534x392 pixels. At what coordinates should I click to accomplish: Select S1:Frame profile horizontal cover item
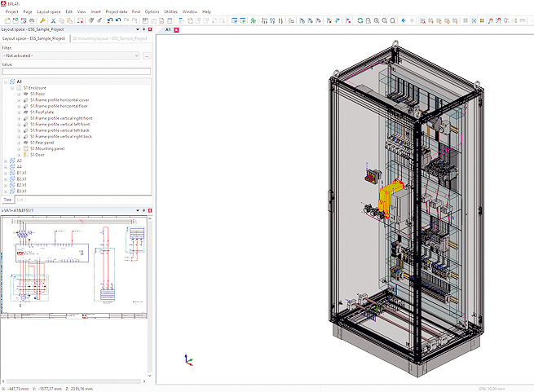pos(60,100)
